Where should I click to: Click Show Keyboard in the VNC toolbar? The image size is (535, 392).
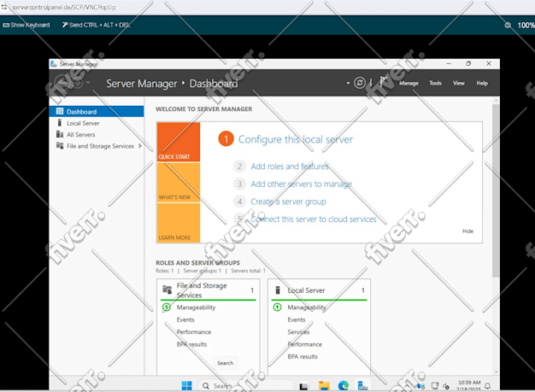(x=26, y=25)
